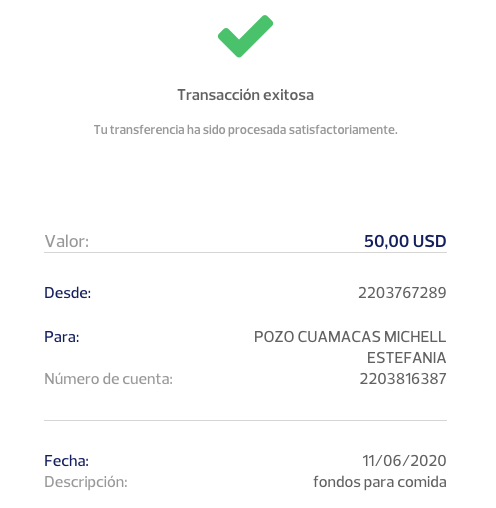The height and width of the screenshot is (508, 496).
Task: Click the Valor label
Action: click(x=67, y=241)
